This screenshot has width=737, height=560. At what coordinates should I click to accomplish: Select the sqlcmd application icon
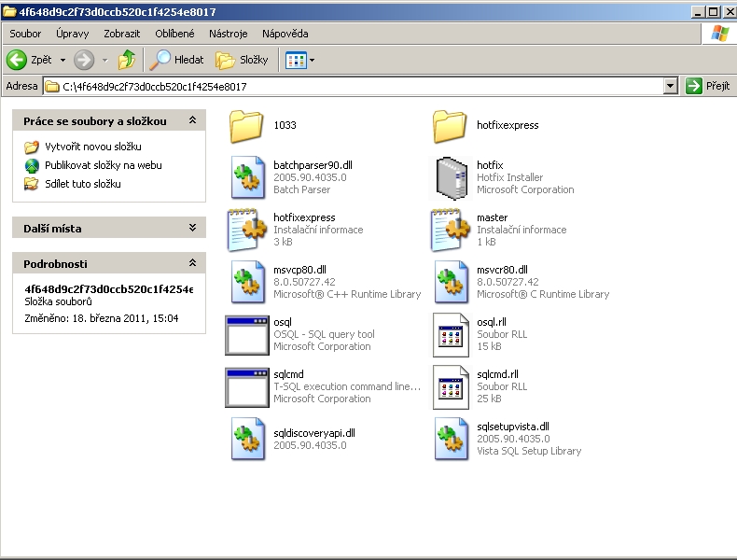point(247,387)
